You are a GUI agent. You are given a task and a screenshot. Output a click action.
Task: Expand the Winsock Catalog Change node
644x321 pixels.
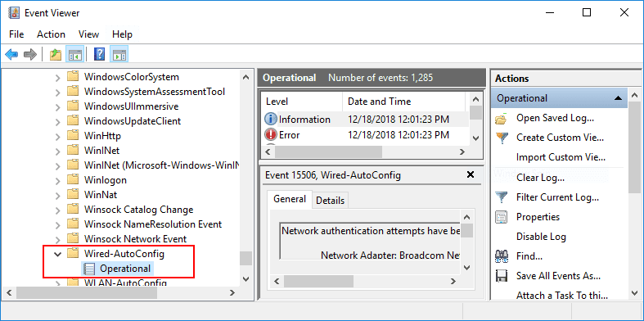(58, 210)
